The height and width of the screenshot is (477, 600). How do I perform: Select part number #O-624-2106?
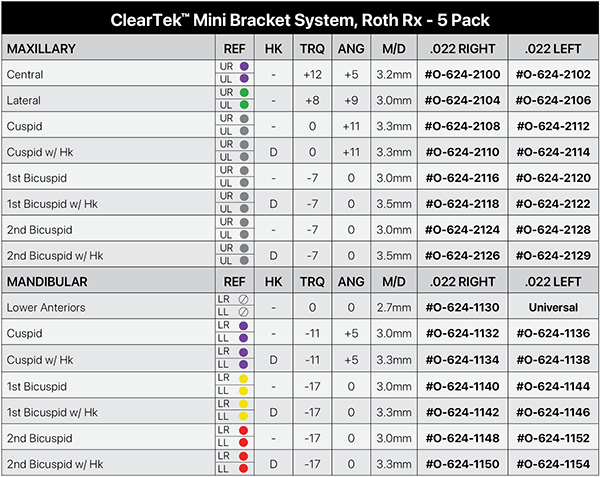(x=553, y=100)
